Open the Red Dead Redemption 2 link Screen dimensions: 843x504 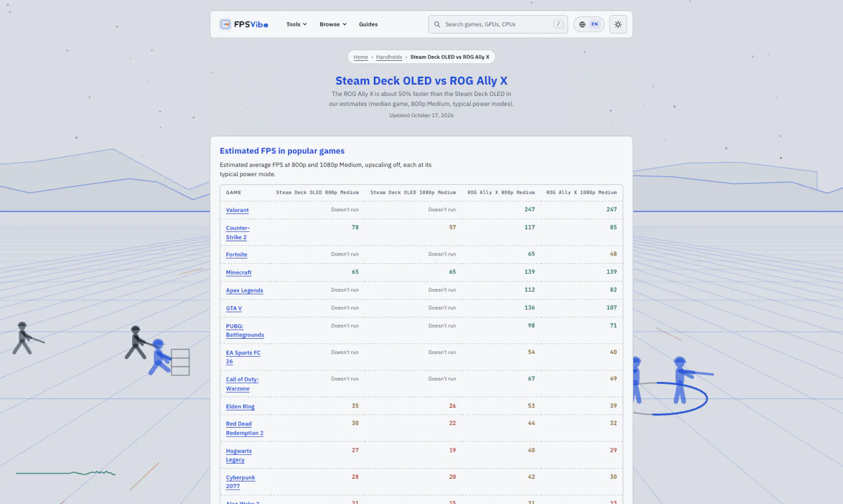pos(244,428)
